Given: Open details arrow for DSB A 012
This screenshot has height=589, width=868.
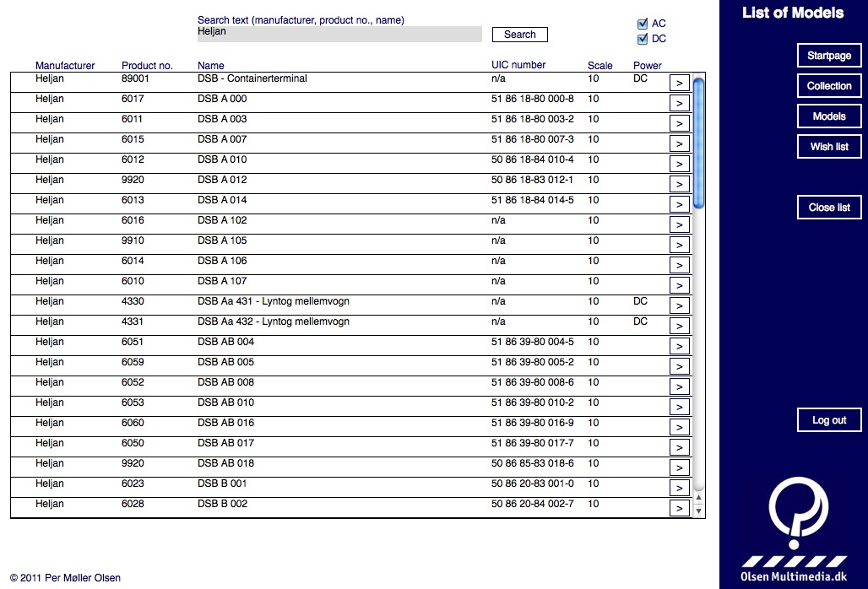Looking at the screenshot, I should click(679, 184).
